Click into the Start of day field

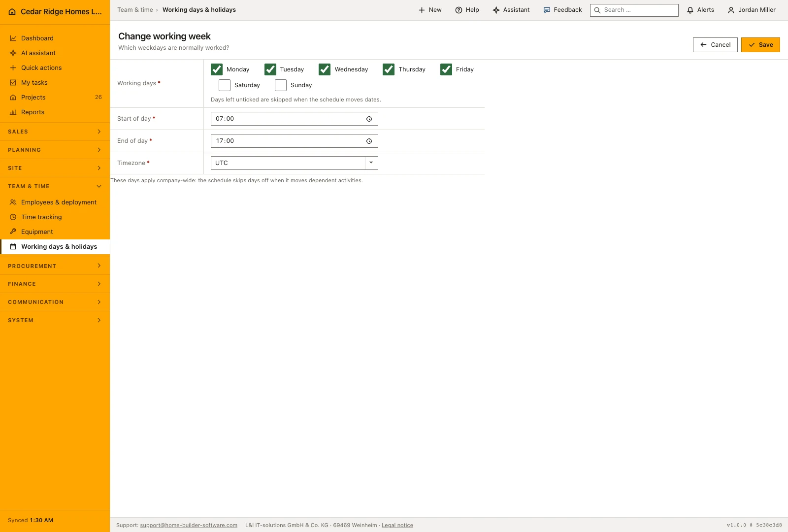(294, 119)
